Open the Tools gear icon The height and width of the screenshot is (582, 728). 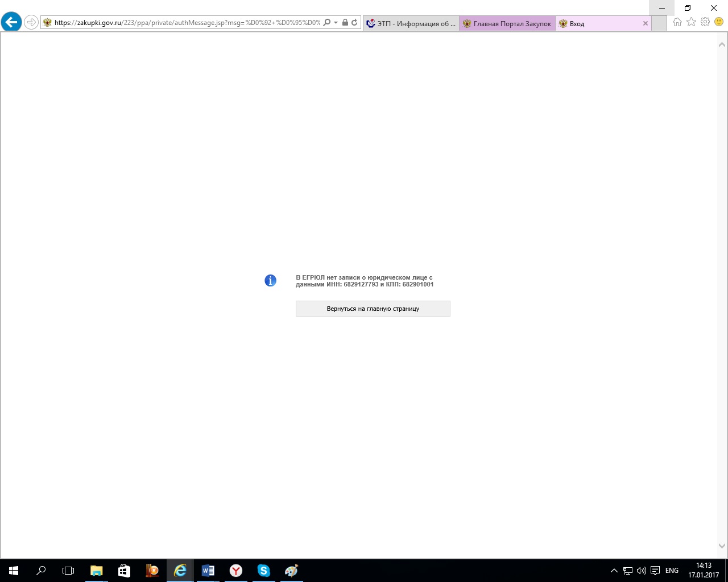(x=705, y=22)
